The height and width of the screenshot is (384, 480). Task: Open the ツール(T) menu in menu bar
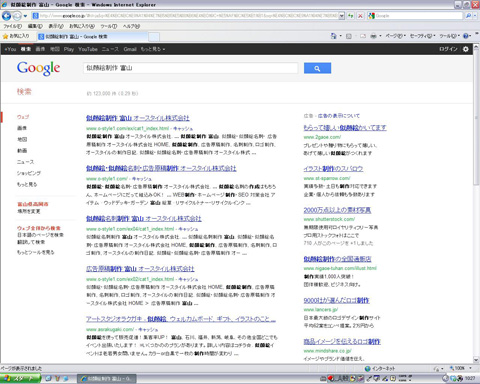tap(109, 26)
